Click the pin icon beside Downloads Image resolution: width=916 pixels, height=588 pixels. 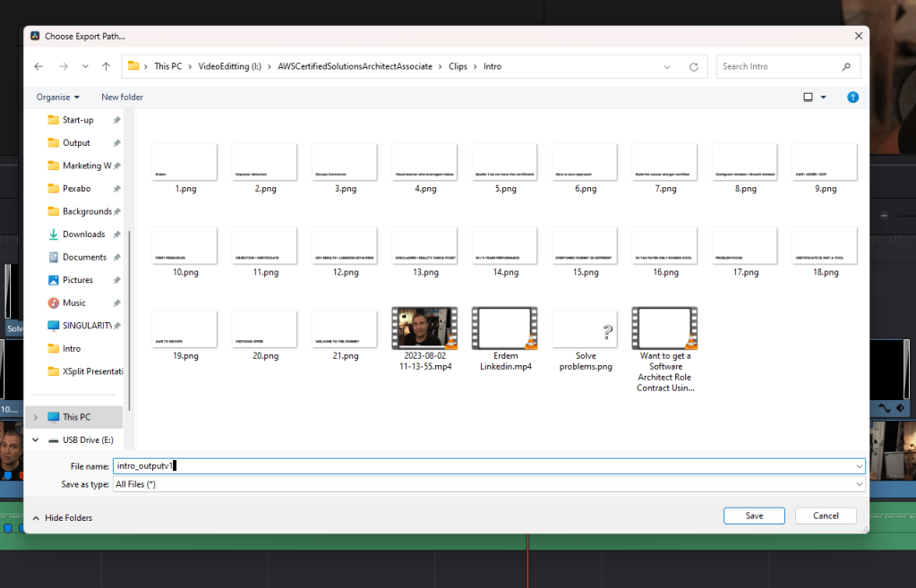tap(116, 234)
